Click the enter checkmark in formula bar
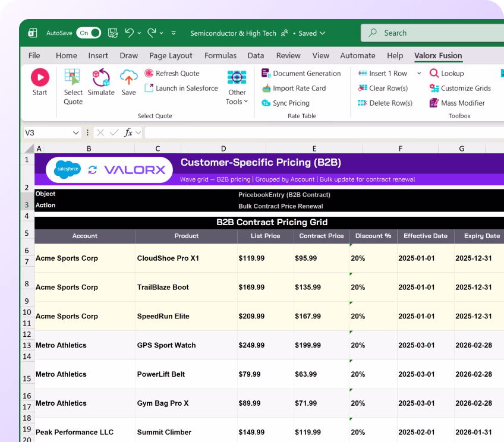 114,132
